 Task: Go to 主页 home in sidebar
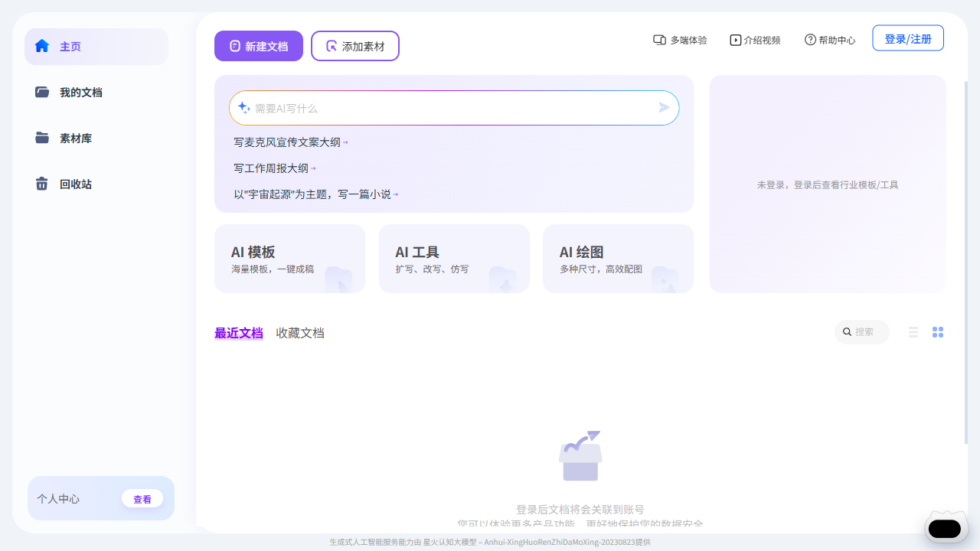70,47
